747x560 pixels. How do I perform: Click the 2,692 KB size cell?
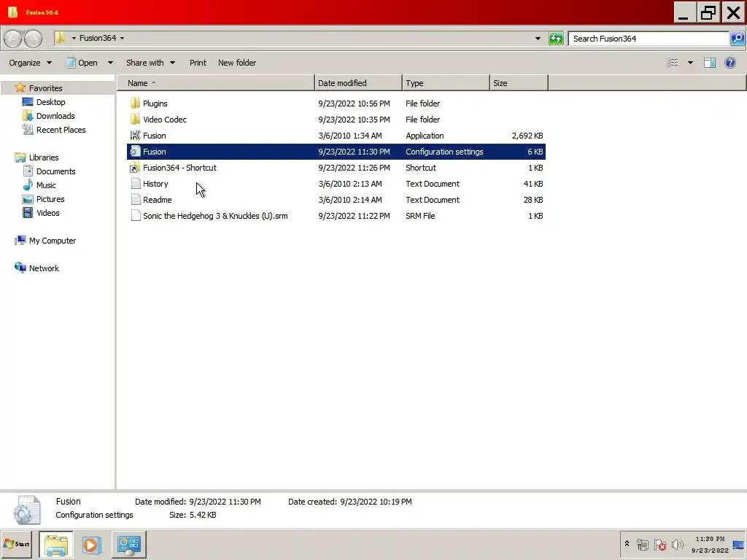click(527, 136)
